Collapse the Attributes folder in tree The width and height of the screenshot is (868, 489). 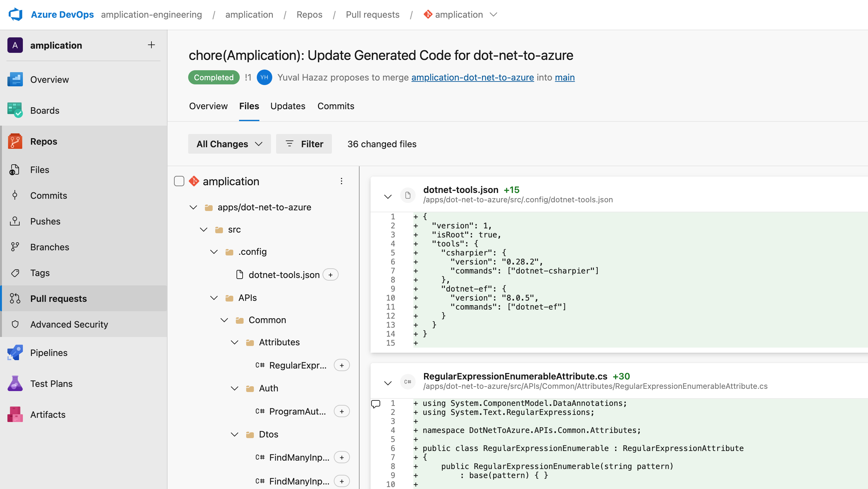coord(235,342)
